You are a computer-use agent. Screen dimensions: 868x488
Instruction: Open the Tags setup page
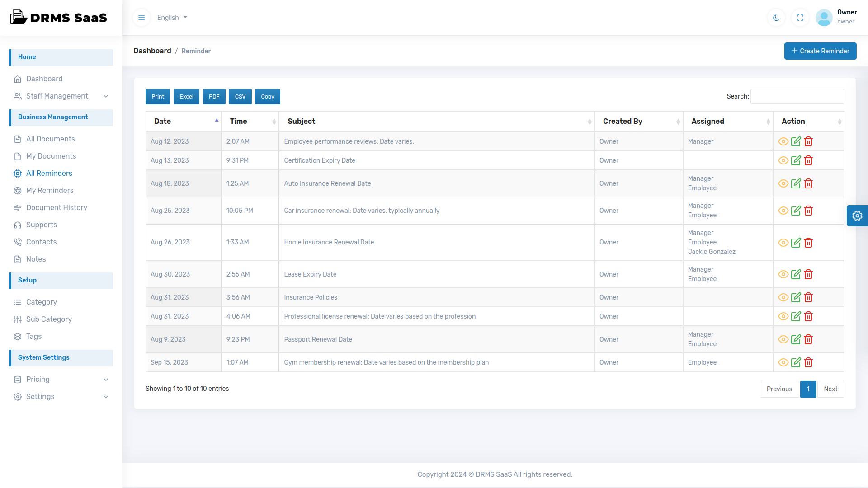click(x=33, y=336)
